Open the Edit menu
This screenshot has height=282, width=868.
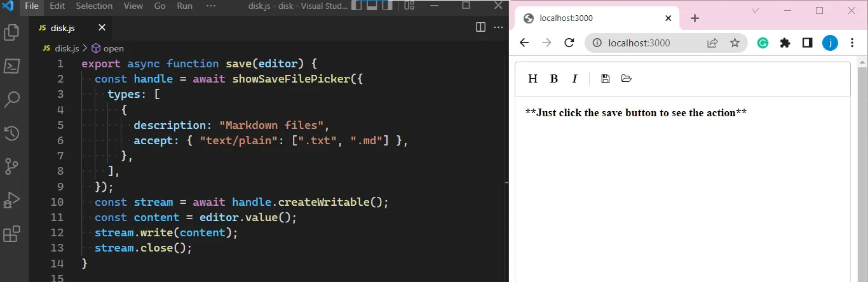click(57, 6)
